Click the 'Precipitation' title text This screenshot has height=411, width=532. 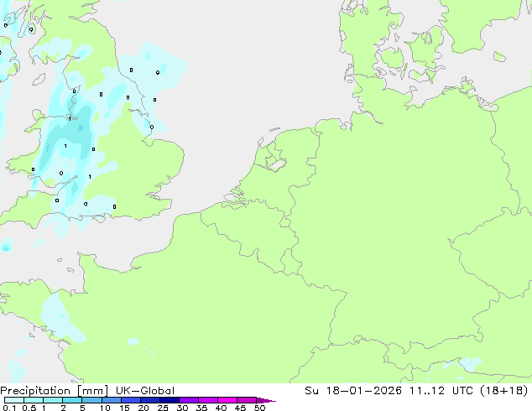(35, 391)
